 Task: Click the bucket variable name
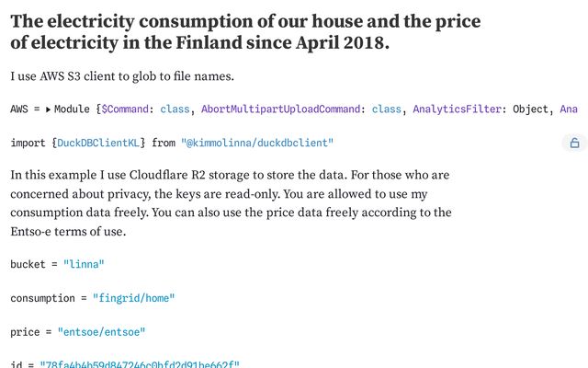click(29, 264)
